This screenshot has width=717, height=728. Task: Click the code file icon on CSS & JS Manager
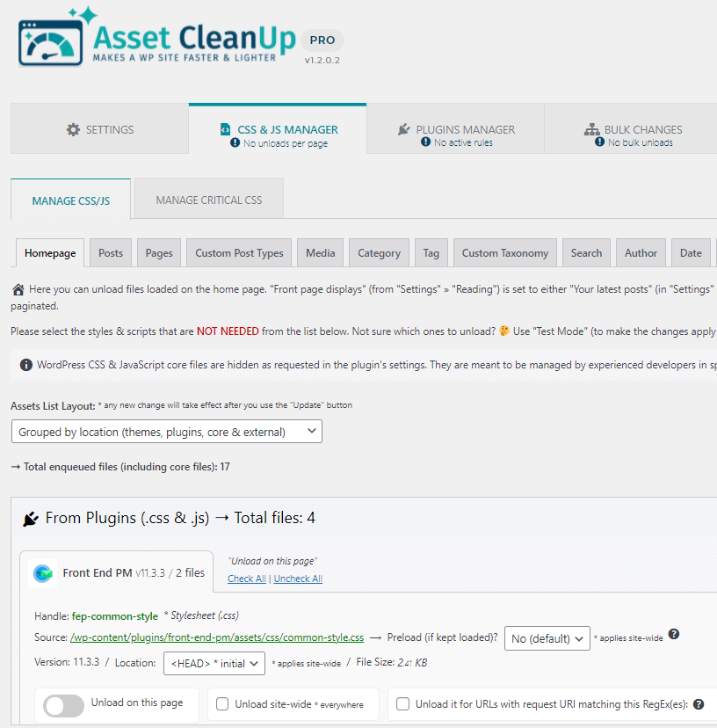[x=226, y=129]
